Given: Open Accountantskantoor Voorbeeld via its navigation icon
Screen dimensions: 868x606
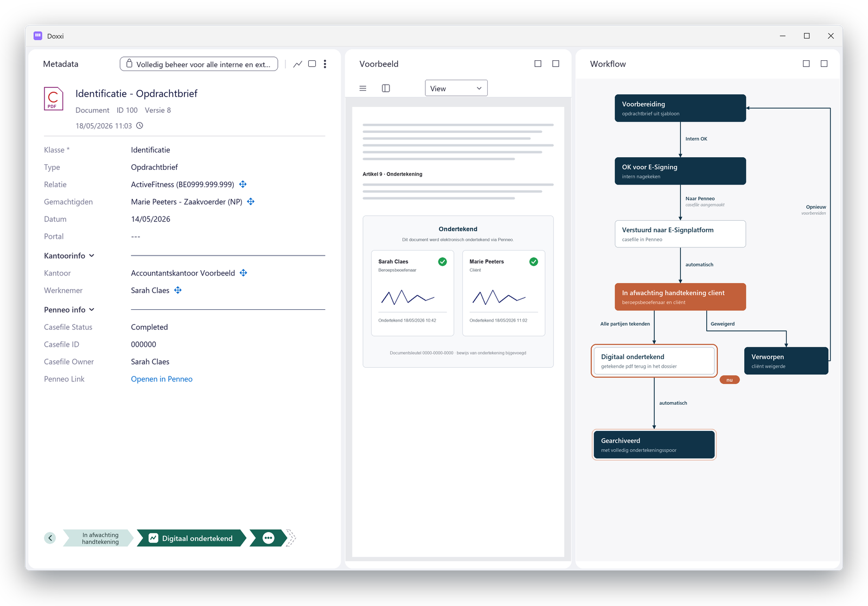Looking at the screenshot, I should (x=244, y=273).
